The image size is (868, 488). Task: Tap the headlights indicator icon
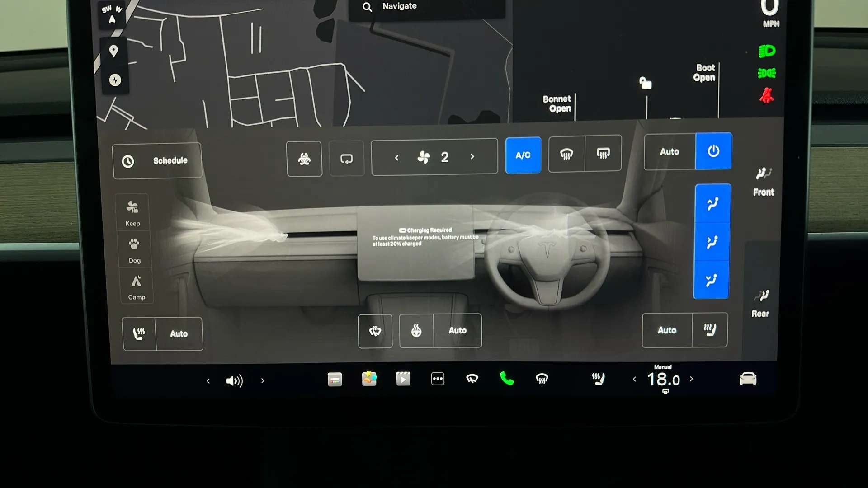[767, 51]
